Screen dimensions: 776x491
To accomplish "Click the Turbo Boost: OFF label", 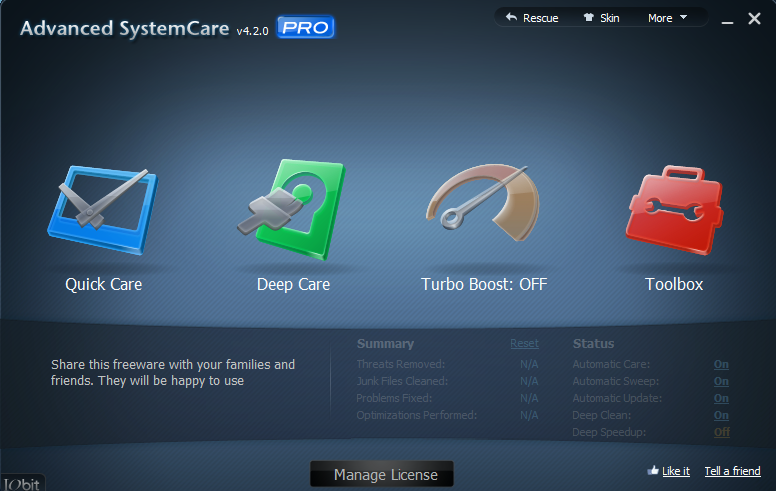I will coord(484,284).
